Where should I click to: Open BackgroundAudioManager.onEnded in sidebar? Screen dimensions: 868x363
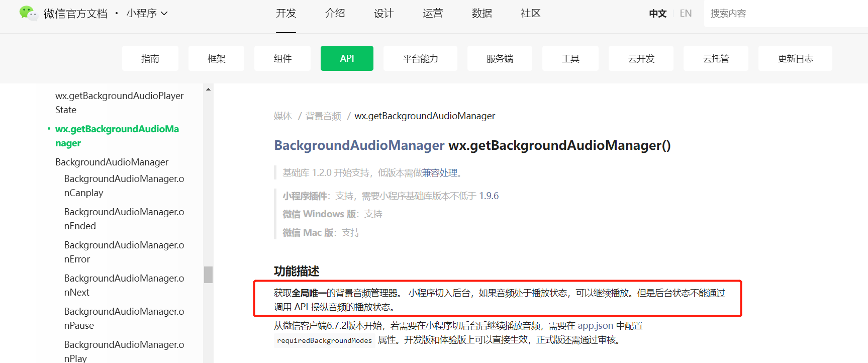[124, 219]
